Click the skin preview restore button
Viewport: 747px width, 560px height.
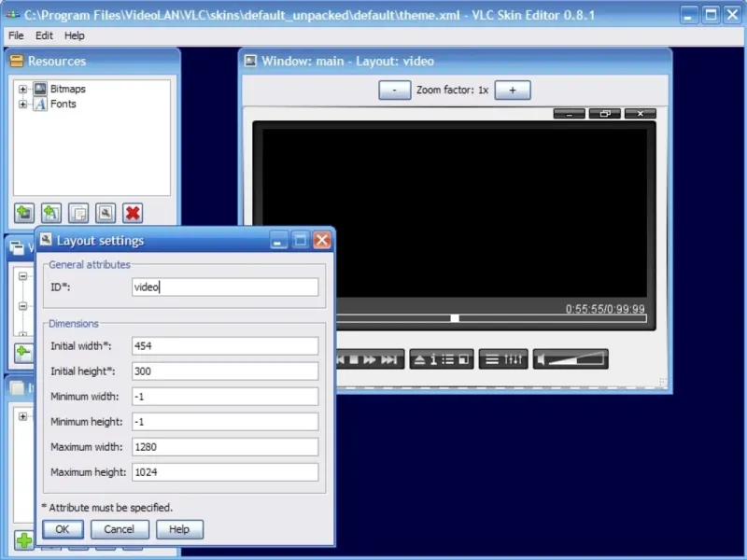[x=604, y=114]
